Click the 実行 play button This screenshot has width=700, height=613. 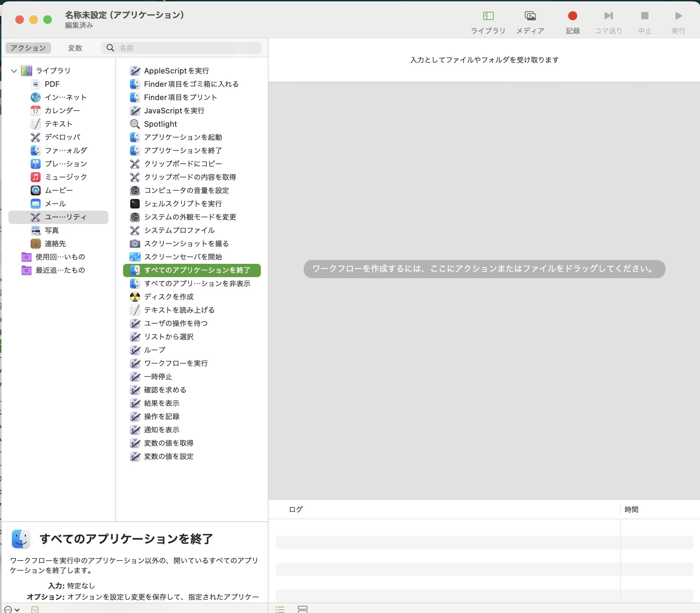click(678, 16)
